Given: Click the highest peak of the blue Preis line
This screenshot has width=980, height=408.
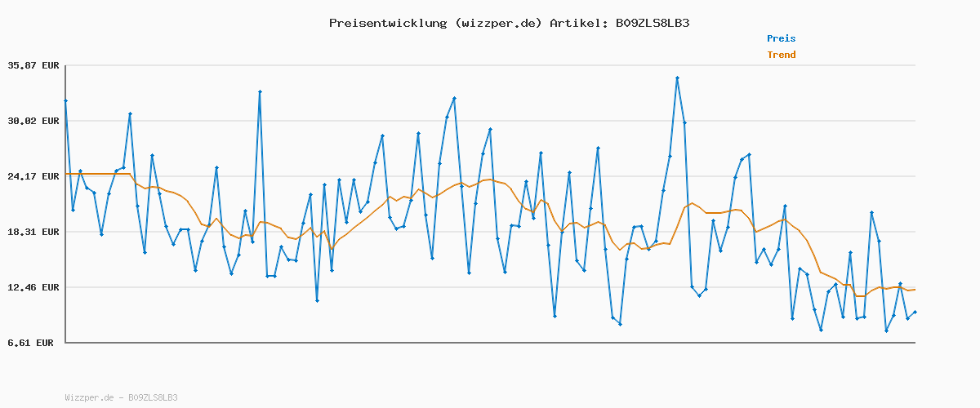Looking at the screenshot, I should click(677, 78).
